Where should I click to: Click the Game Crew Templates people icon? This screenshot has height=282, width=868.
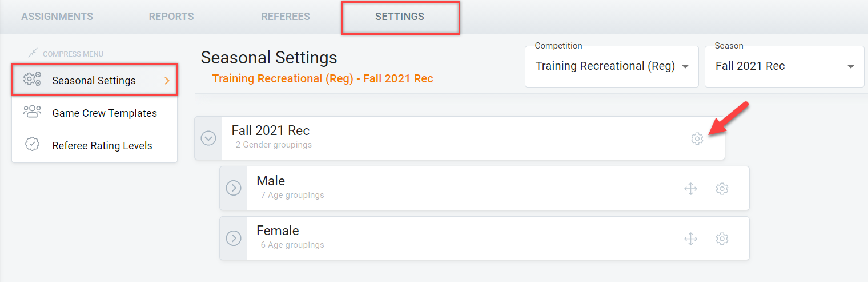32,112
